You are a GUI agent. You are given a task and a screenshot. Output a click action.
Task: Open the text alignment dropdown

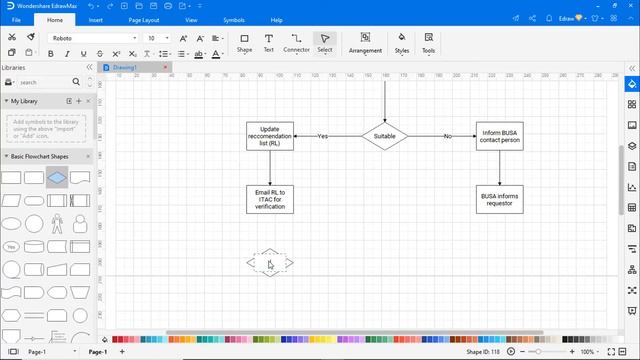[x=218, y=38]
